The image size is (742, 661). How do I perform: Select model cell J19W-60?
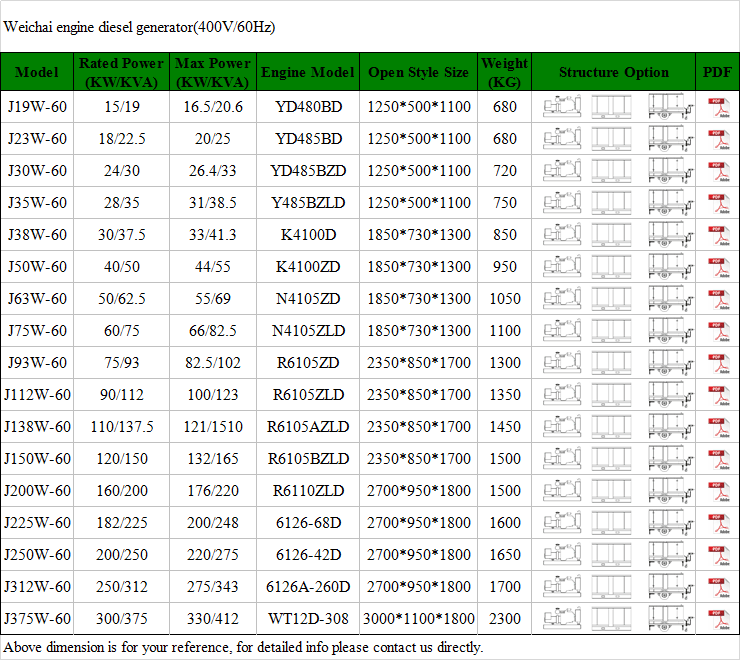tap(37, 106)
